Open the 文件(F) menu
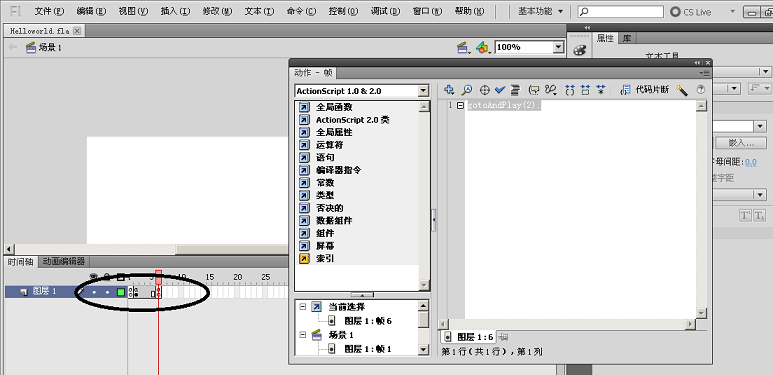This screenshot has width=773, height=375. point(50,11)
